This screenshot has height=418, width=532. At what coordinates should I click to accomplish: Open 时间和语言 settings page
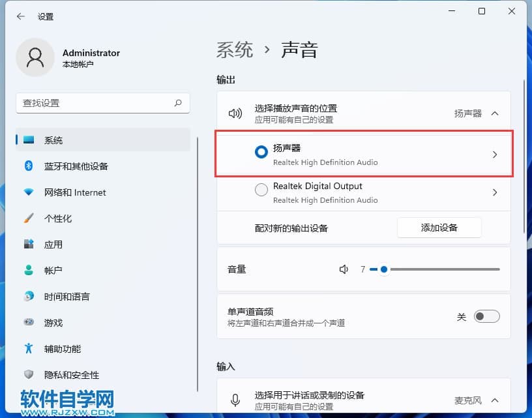[66, 297]
